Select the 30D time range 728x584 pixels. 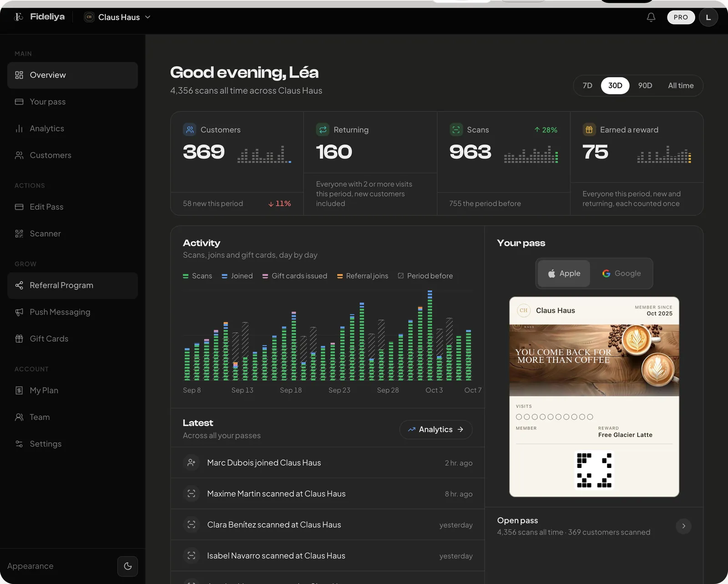[x=615, y=86]
